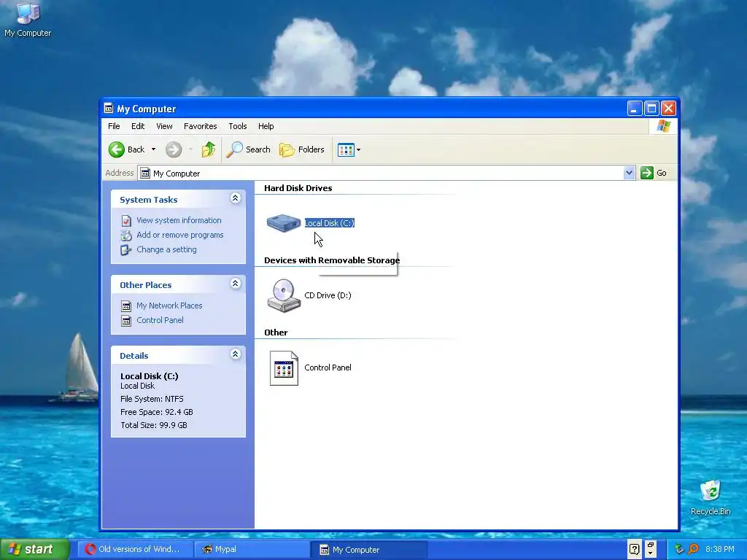This screenshot has width=747, height=560.
Task: Click the My Computer taskbar button
Action: pos(368,550)
